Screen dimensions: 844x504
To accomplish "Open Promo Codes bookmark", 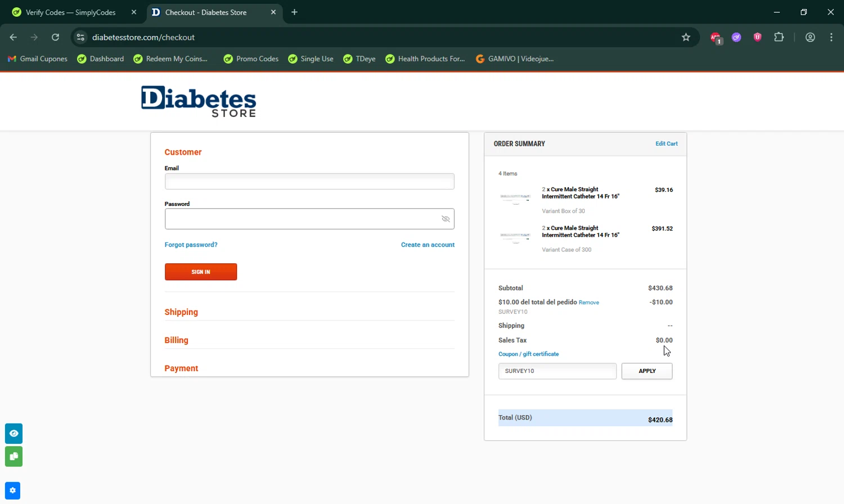I will 251,58.
